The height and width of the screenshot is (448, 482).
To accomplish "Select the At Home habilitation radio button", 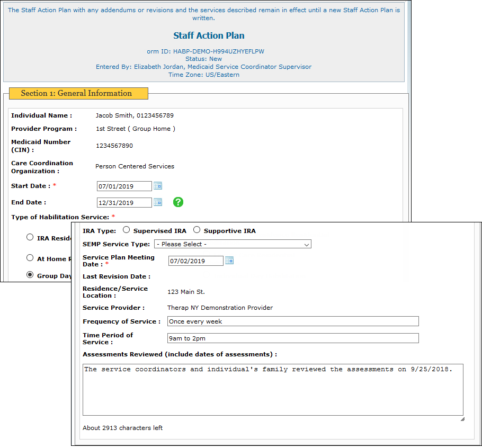I will click(30, 258).
